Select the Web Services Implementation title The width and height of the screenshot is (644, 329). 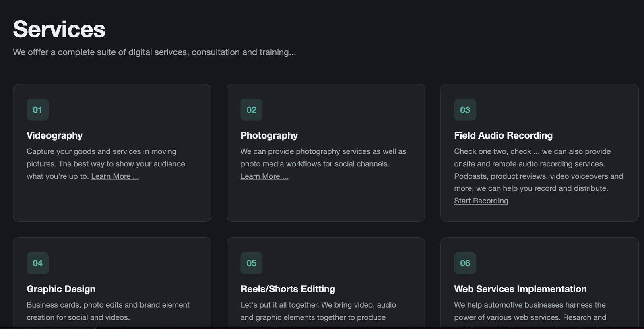[520, 289]
